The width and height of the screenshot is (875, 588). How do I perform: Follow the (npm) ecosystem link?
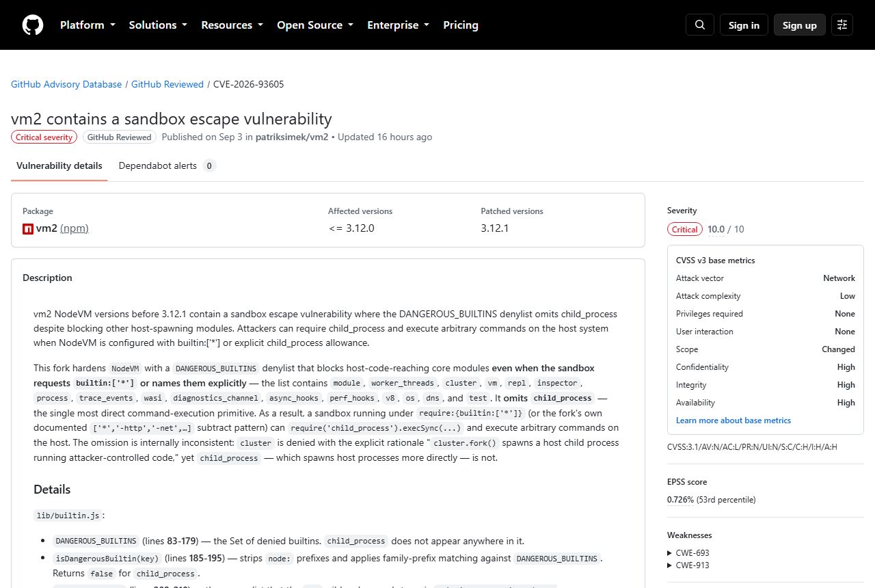tap(75, 228)
